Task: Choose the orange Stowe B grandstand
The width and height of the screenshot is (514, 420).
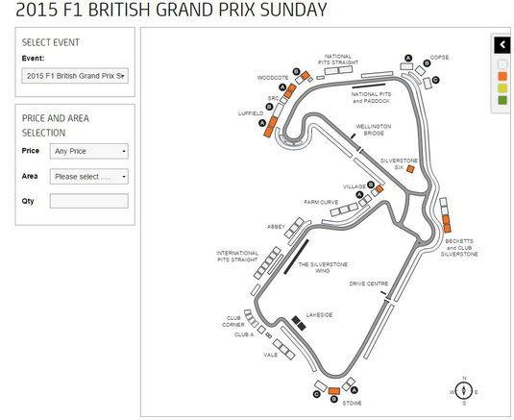Action: click(334, 391)
